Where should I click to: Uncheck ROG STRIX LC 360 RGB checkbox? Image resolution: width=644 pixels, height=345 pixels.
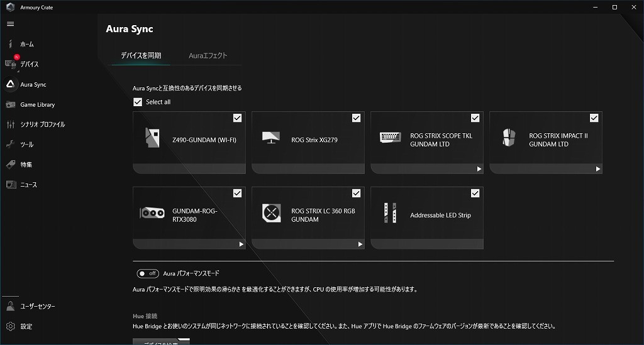pyautogui.click(x=356, y=193)
